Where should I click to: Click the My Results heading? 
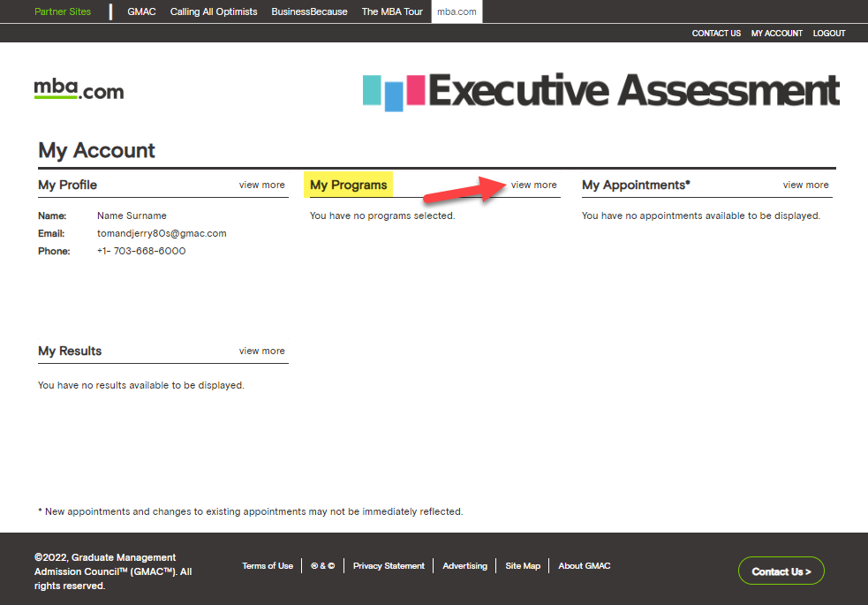70,351
